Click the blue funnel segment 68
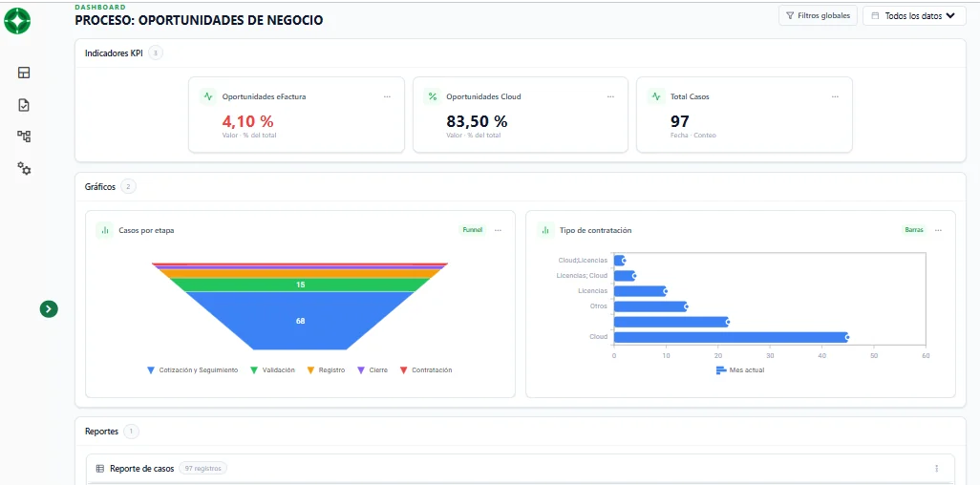Image resolution: width=980 pixels, height=485 pixels. [300, 321]
